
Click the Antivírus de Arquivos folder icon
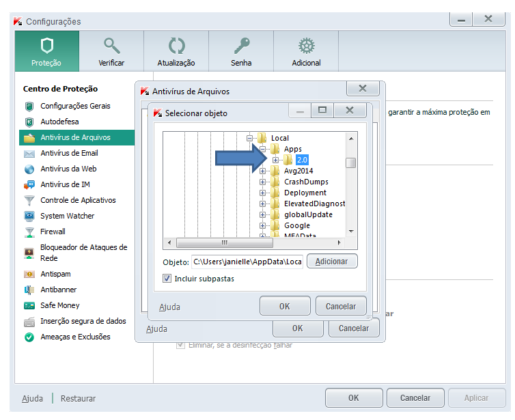(x=29, y=138)
